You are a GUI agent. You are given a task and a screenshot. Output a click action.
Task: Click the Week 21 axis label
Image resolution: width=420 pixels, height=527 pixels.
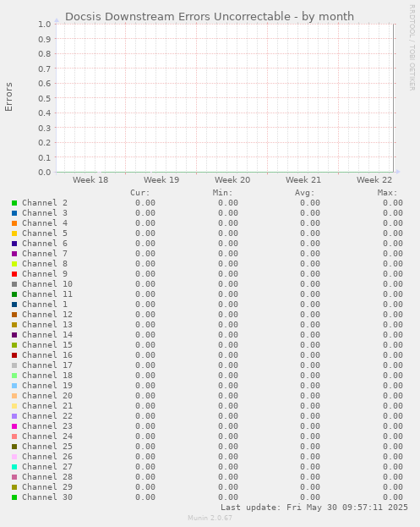[x=303, y=180]
